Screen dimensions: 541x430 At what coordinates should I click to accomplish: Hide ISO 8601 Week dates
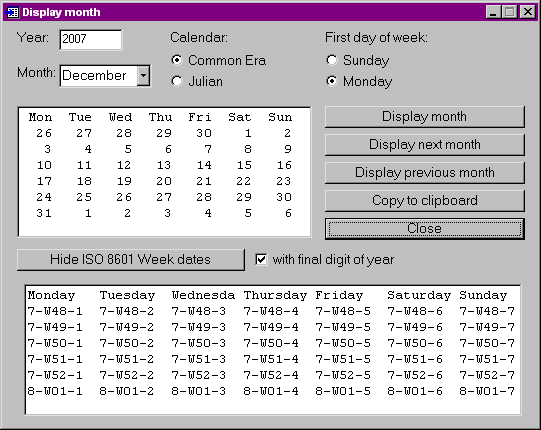pos(131,260)
